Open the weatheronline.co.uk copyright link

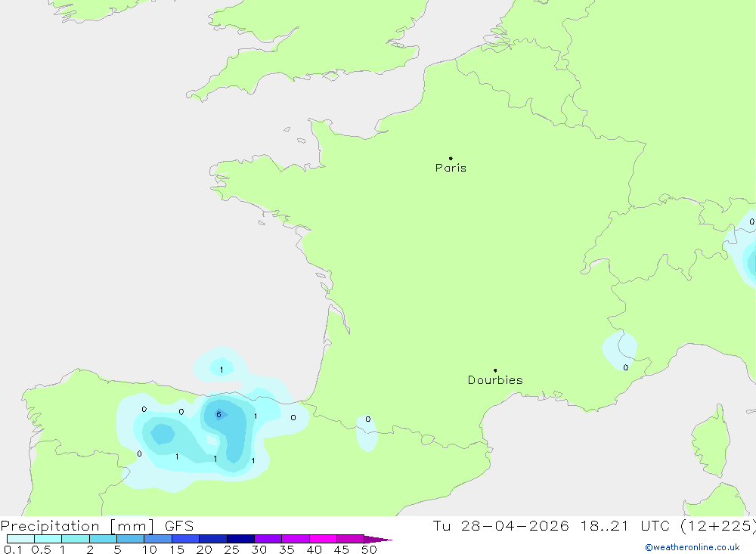692,547
